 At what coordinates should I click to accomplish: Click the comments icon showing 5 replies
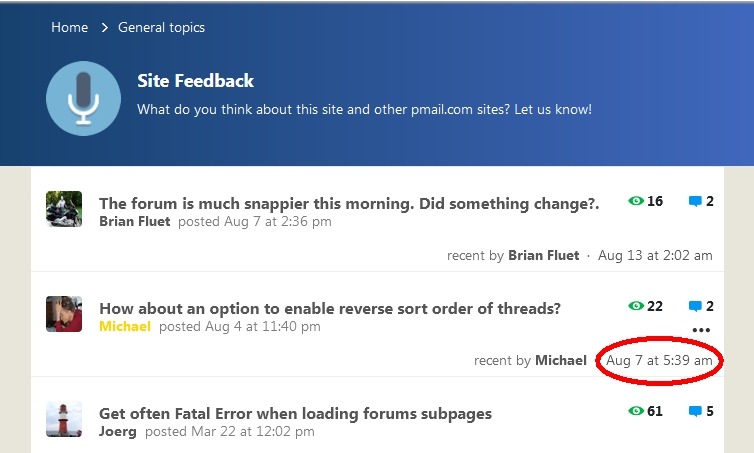pos(695,411)
